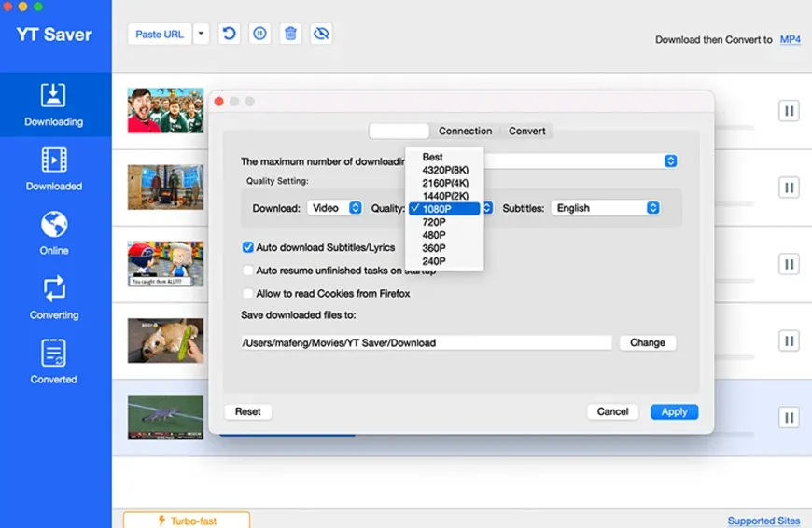Open the Subtitles English dropdown
Viewport: 812px width, 528px height.
606,208
